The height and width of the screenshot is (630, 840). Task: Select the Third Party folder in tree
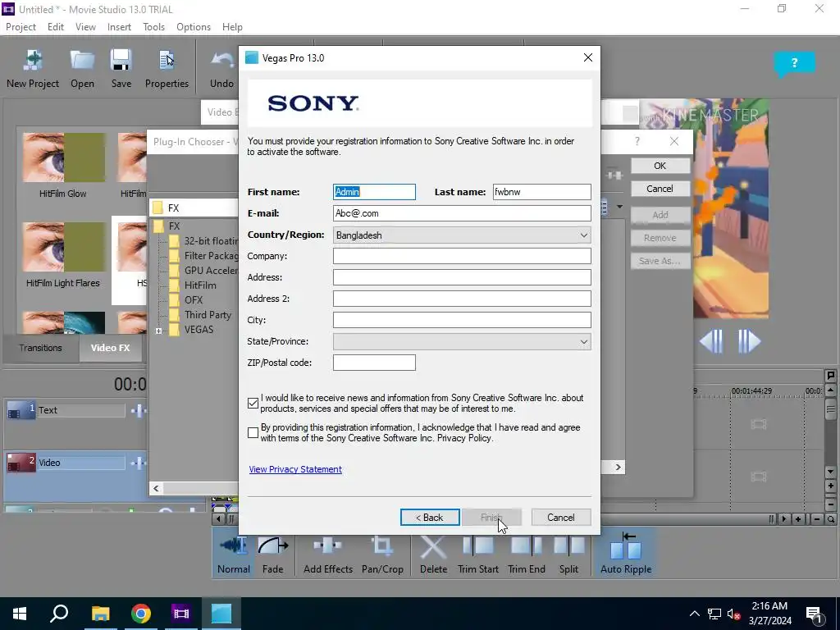[208, 315]
